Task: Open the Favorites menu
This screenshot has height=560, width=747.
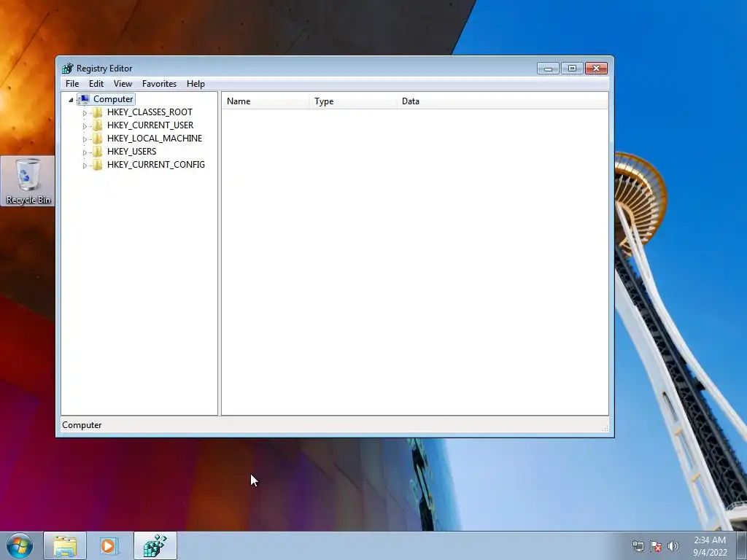Action: pyautogui.click(x=159, y=84)
